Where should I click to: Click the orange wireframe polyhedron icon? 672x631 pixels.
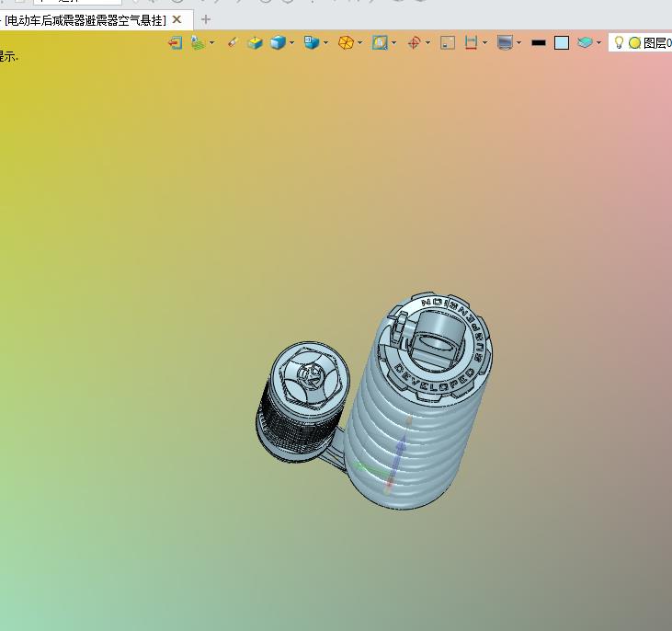[346, 43]
